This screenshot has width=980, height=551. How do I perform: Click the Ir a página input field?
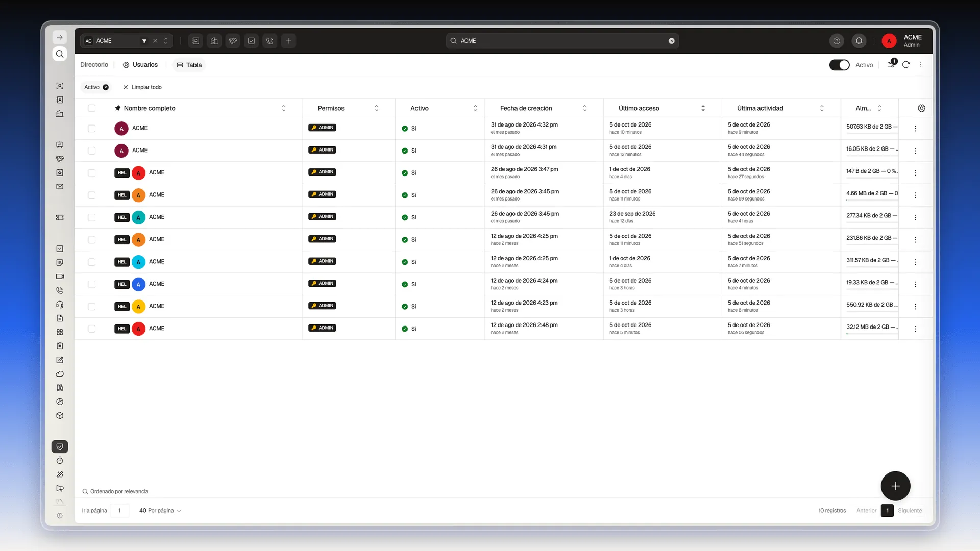(x=119, y=511)
